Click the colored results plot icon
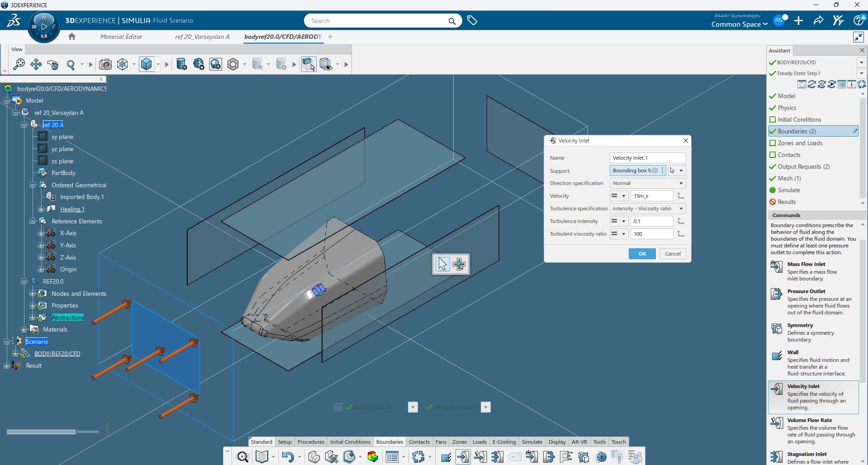Screen dimensions: 868x465 pos(373,457)
